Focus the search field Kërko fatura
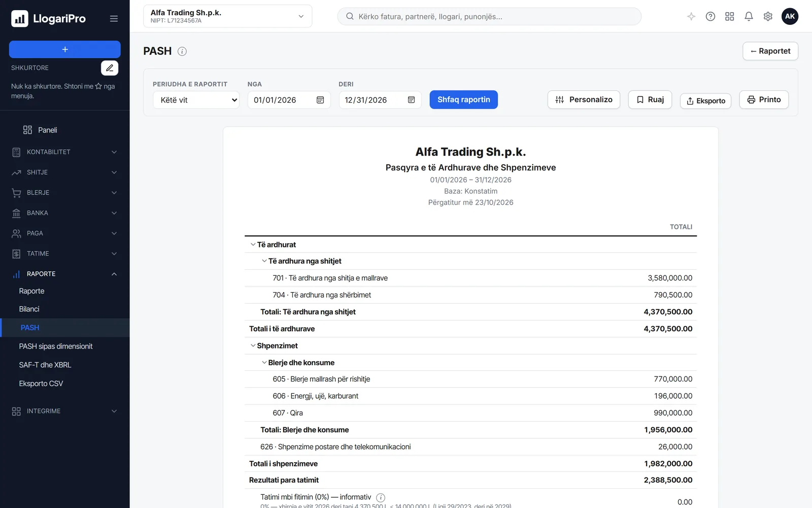The height and width of the screenshot is (508, 812). (489, 16)
